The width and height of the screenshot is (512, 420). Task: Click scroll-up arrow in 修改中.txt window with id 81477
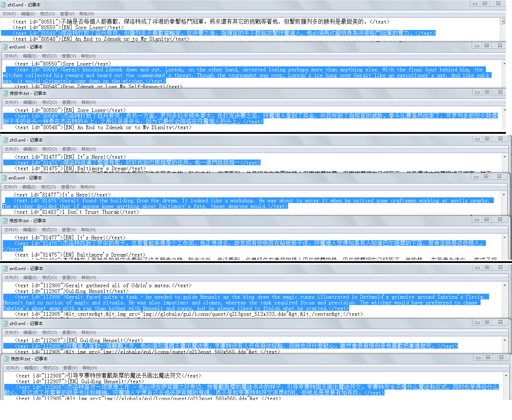click(504, 237)
